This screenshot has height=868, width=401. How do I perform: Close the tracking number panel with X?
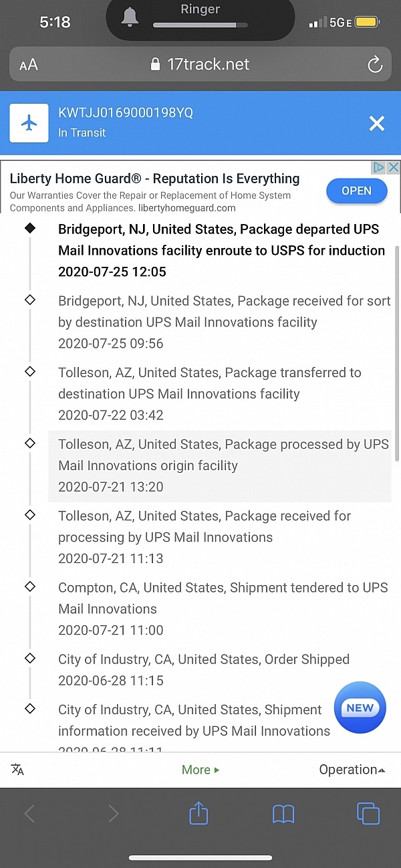pos(377,123)
